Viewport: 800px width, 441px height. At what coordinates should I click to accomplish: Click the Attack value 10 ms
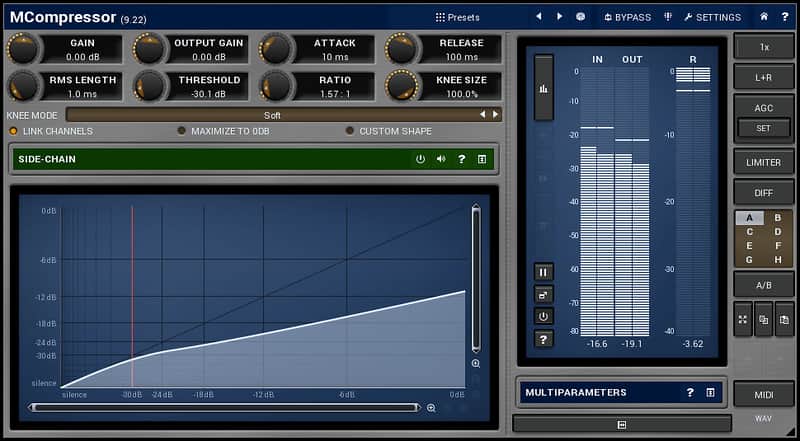(x=335, y=57)
